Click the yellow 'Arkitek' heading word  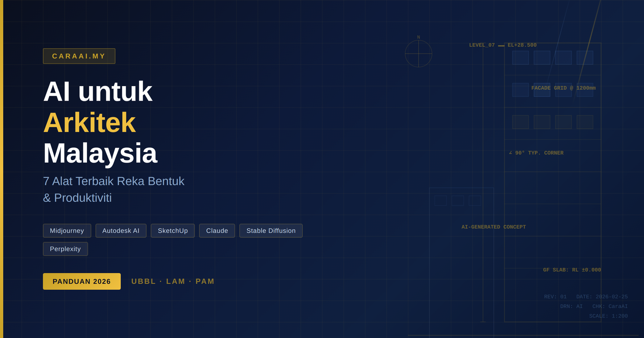coord(89,122)
